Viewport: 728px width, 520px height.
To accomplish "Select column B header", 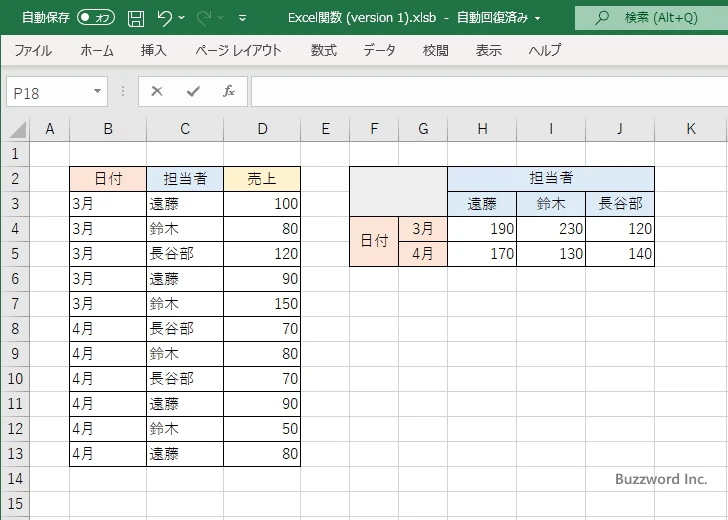I will coord(108,129).
